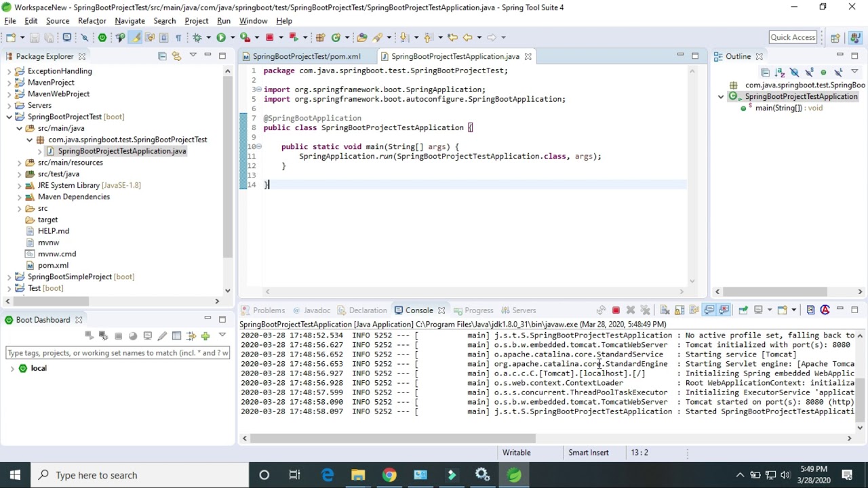Open the Refactor menu
Image resolution: width=868 pixels, height=488 pixels.
(x=92, y=21)
